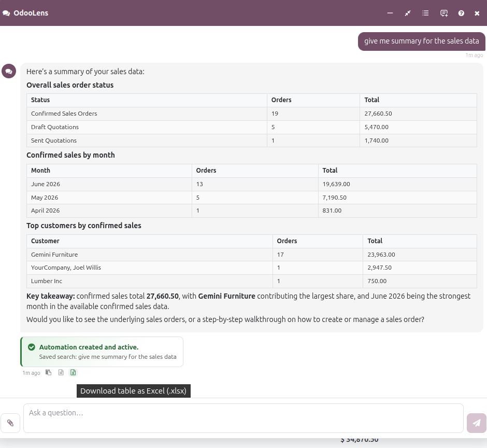Click the OdooLens title text
The width and height of the screenshot is (487, 448).
point(31,13)
